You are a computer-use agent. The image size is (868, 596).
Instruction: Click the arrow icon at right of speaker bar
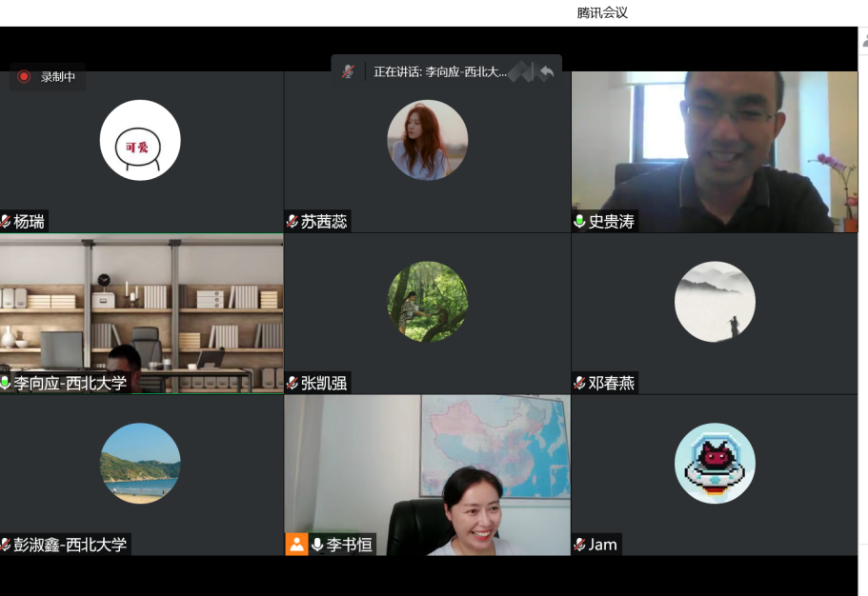point(546,71)
